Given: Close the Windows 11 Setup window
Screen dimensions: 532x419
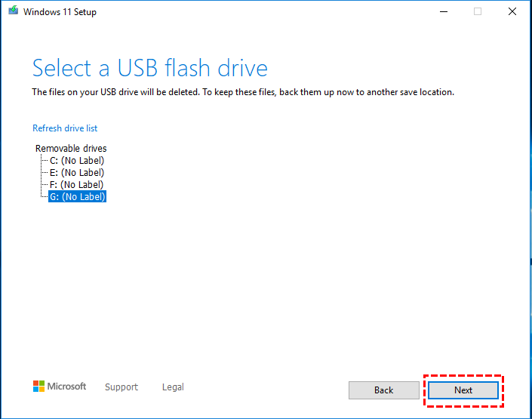Looking at the screenshot, I should click(513, 12).
